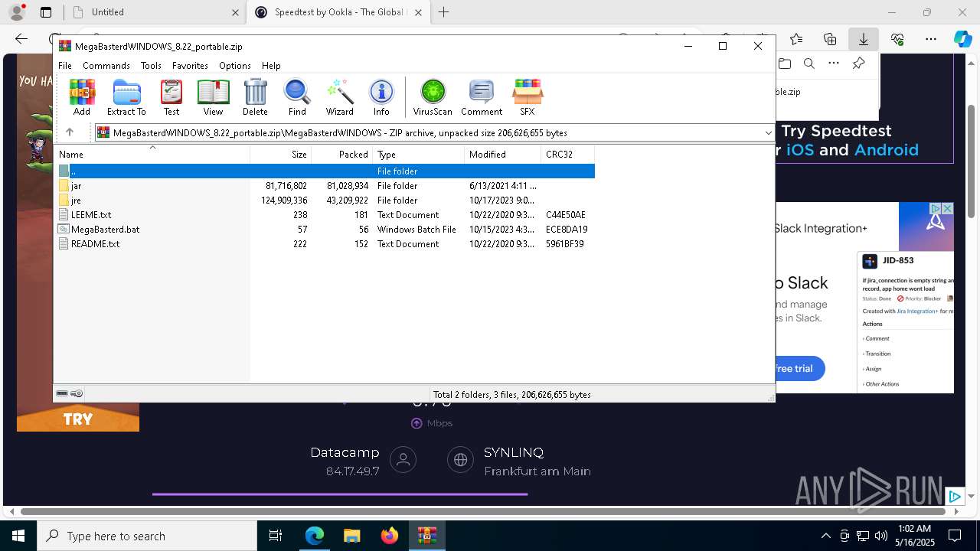Open Windows notifications center
This screenshot has width=980, height=551.
(x=955, y=536)
